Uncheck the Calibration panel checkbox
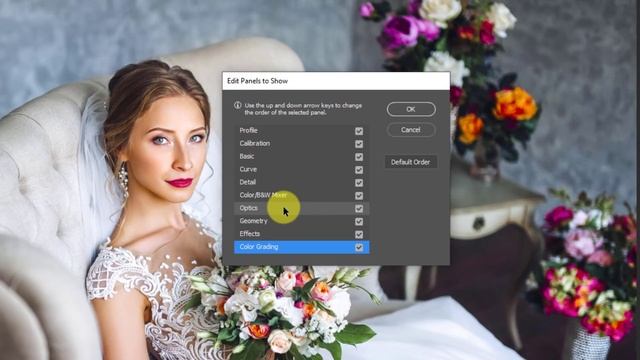 [x=359, y=144]
